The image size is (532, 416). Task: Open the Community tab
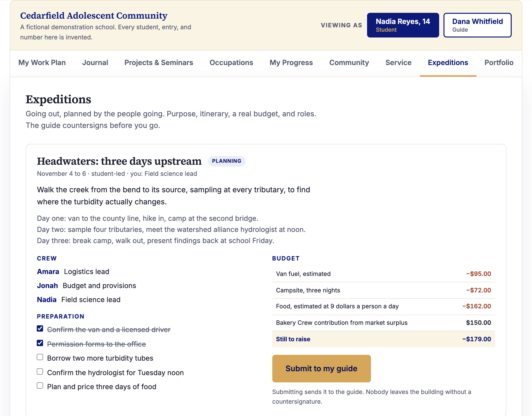tap(349, 63)
